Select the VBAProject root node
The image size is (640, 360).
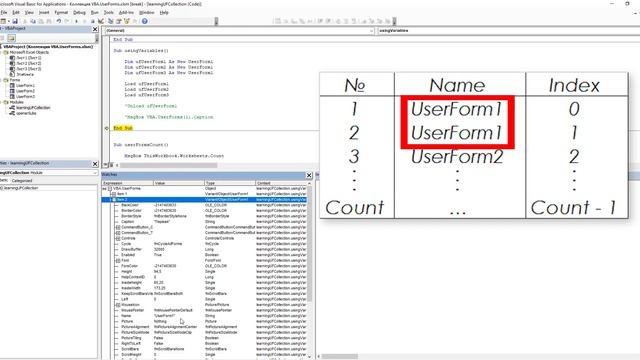tap(48, 47)
